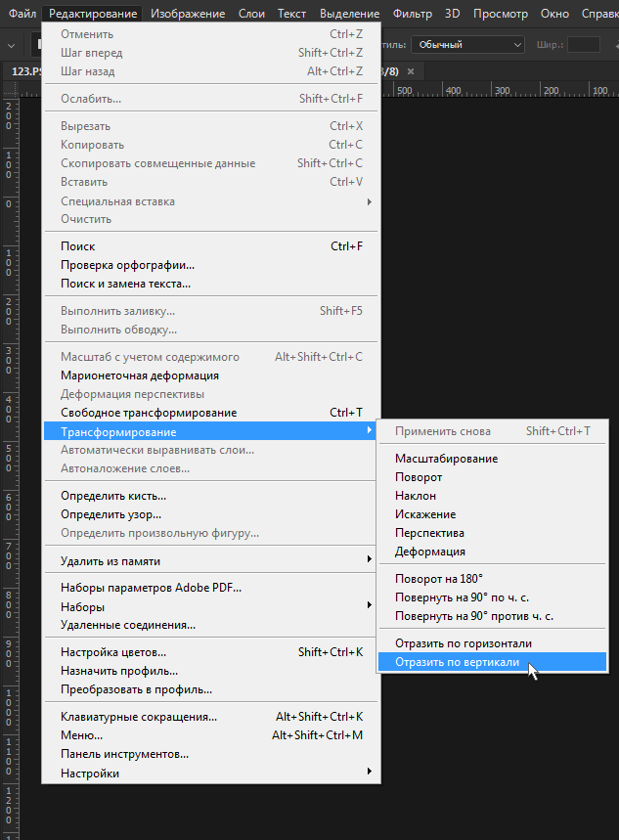Open the Фильтр menu in menu bar
The height and width of the screenshot is (840, 619).
(412, 14)
